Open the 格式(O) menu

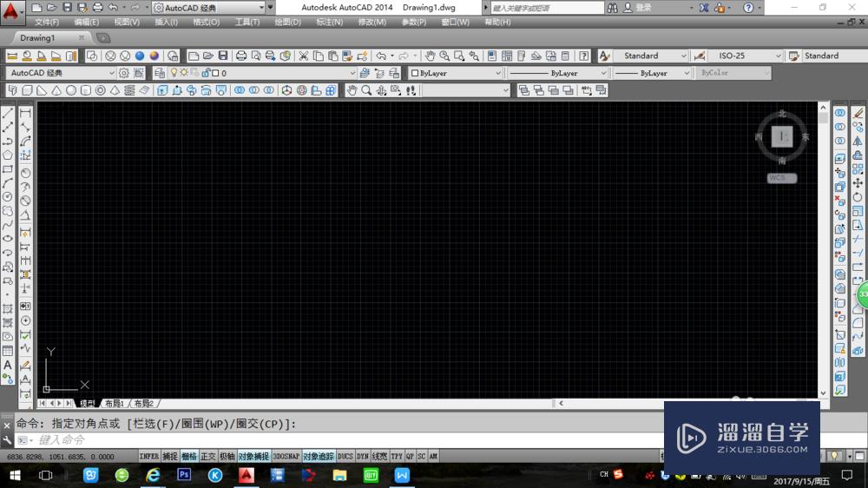[x=207, y=23]
